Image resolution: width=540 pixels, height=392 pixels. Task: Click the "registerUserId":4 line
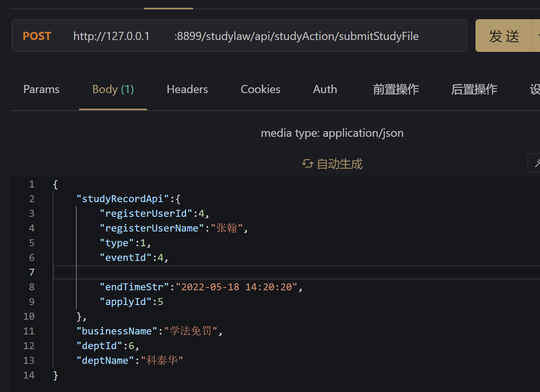[155, 214]
